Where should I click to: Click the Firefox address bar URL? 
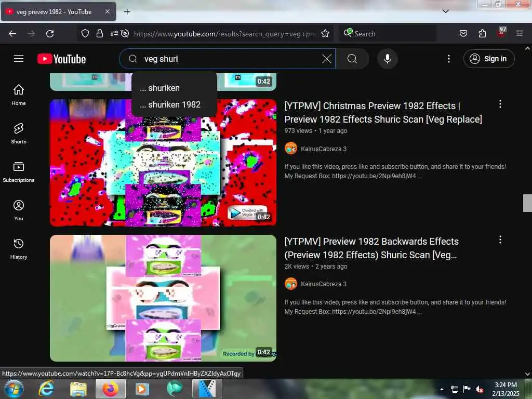pos(224,34)
